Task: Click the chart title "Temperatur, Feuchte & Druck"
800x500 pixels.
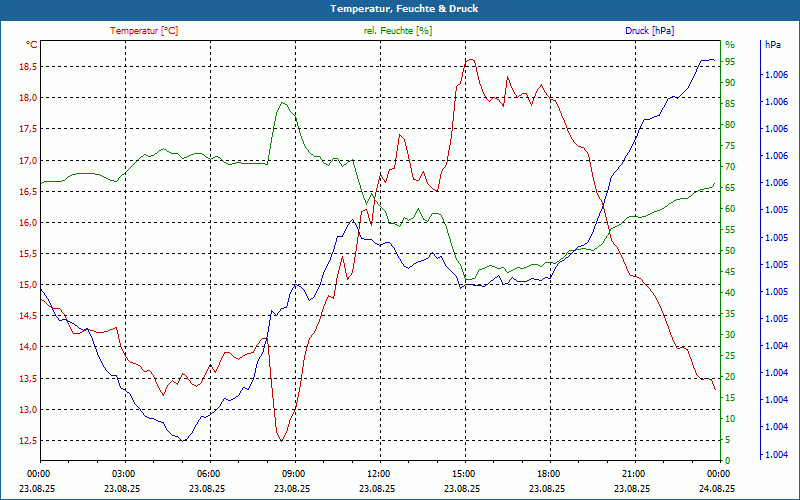Action: (400, 8)
